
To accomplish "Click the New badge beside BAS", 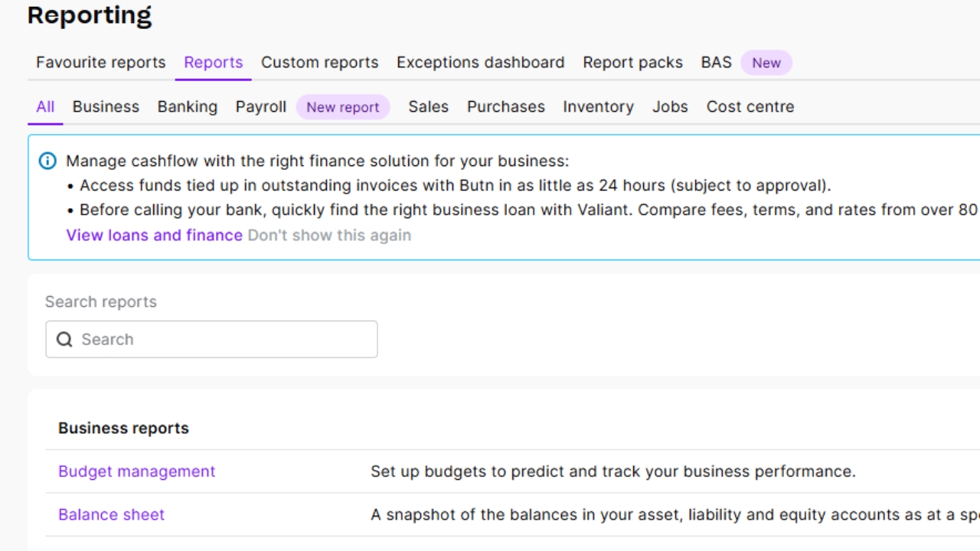I will pos(766,63).
